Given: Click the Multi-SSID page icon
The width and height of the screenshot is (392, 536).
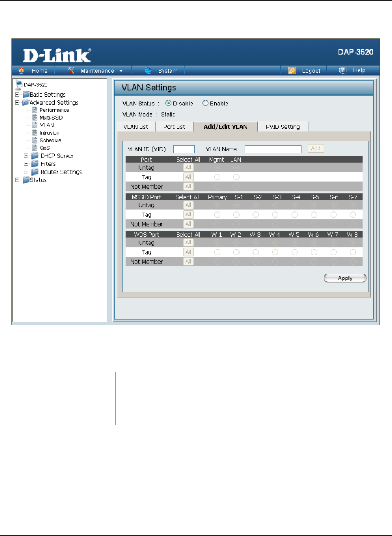Looking at the screenshot, I should coord(35,118).
